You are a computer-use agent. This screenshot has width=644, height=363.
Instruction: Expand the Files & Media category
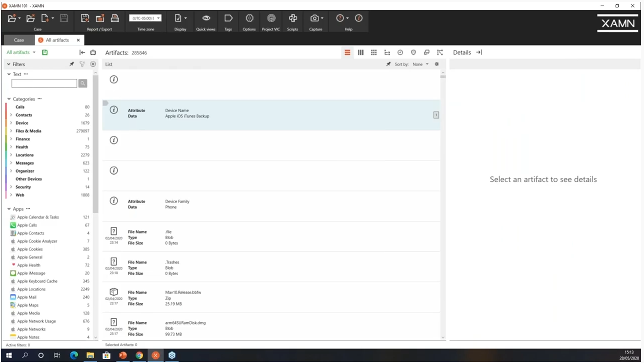coord(11,131)
